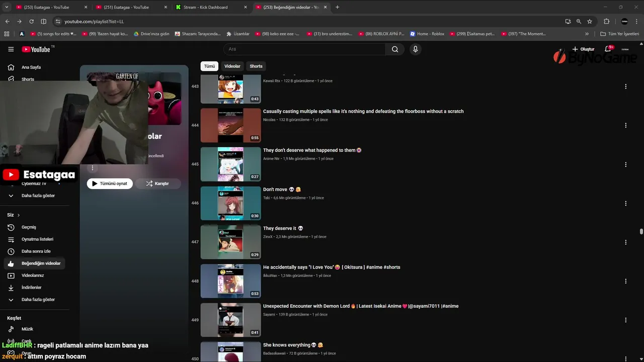Expand Daha fazla göster below İndirilenler
This screenshot has width=644, height=362.
[38, 300]
